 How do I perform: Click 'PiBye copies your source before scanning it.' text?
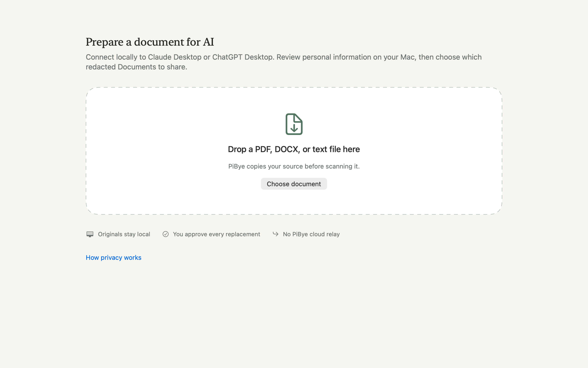click(x=294, y=166)
